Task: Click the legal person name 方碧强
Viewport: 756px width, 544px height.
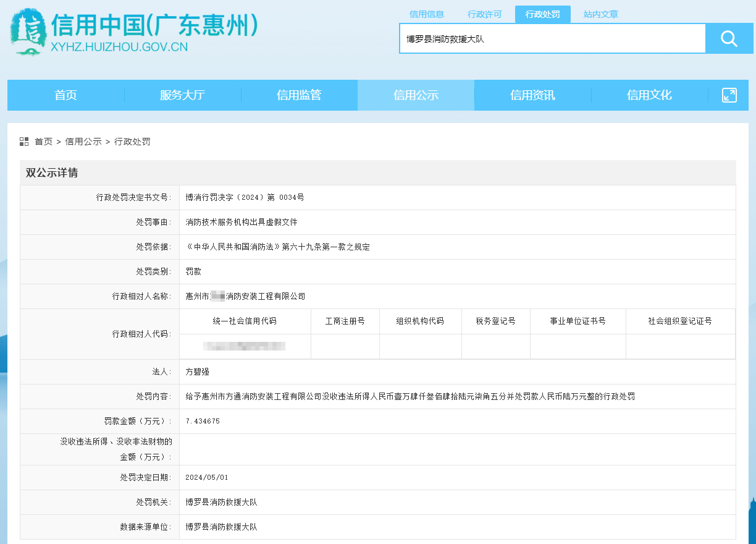Action: pyautogui.click(x=198, y=372)
